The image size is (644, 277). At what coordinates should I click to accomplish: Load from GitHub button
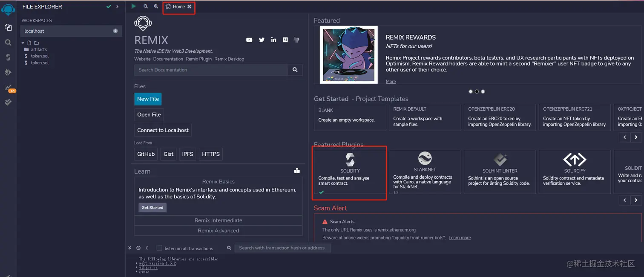point(146,154)
